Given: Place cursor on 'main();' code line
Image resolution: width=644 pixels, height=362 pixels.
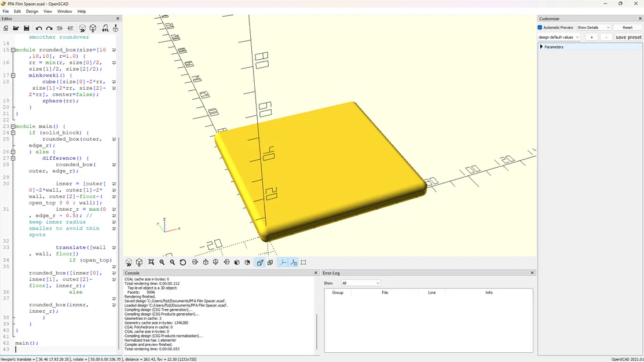Looking at the screenshot, I should point(27,343).
